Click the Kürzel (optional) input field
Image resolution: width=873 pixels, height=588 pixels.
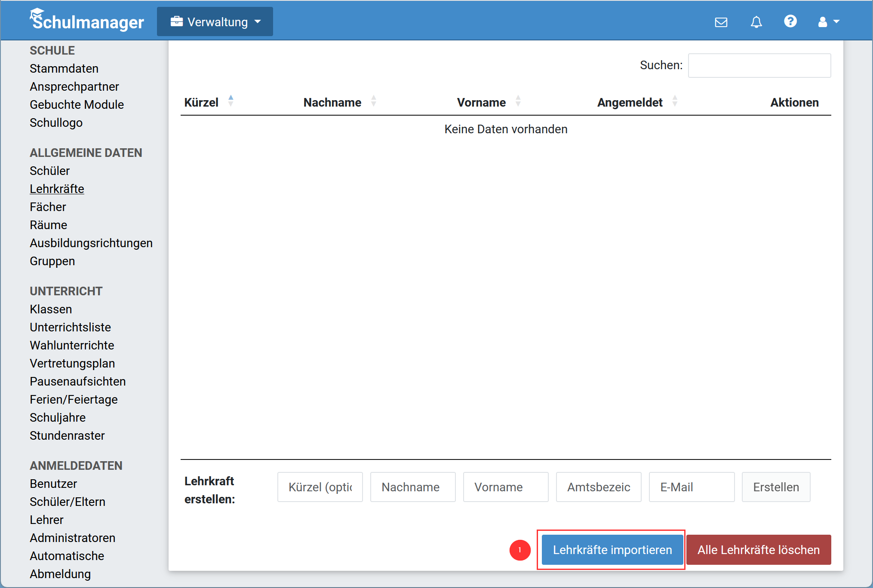[x=320, y=487]
